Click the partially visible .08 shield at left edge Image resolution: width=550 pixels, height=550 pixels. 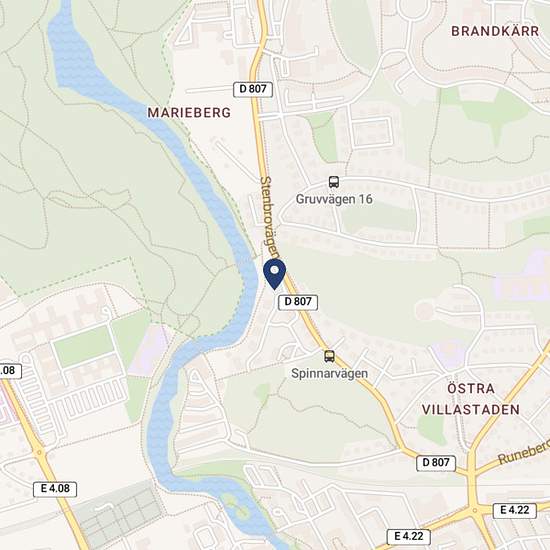pos(11,371)
